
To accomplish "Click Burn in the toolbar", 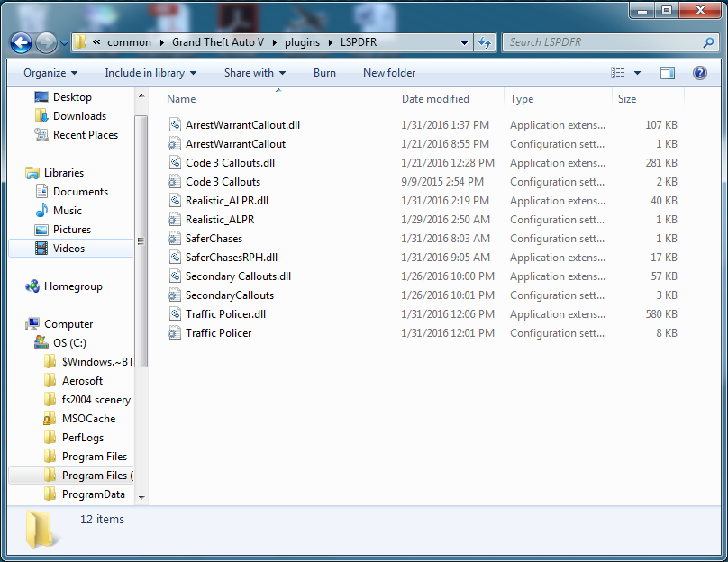I will tap(324, 73).
